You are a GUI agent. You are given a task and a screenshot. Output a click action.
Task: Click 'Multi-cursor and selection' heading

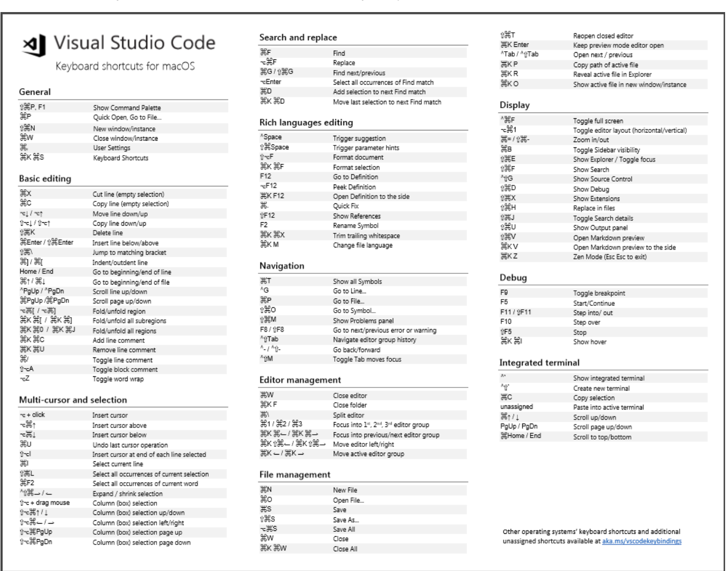73,400
